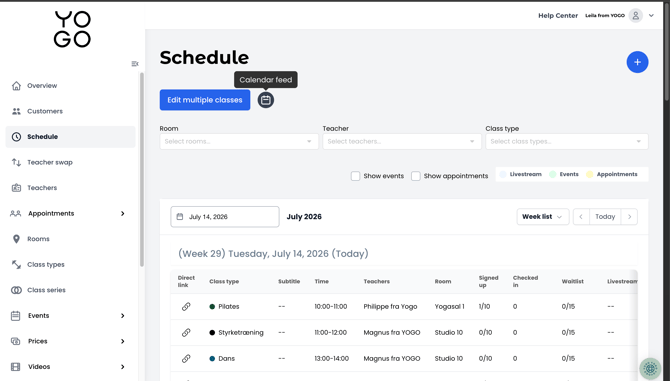
Task: Click the Edit multiple classes button
Action: coord(205,100)
